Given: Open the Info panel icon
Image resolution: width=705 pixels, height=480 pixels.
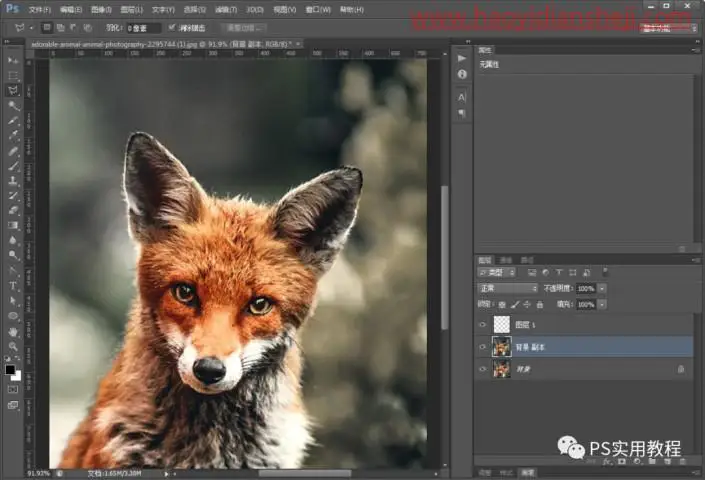Looking at the screenshot, I should click(462, 74).
